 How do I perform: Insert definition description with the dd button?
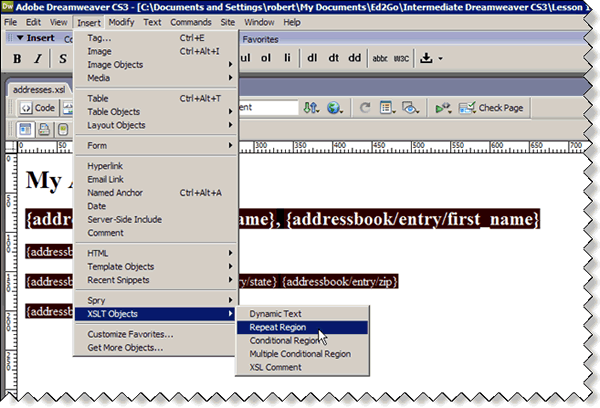(x=355, y=58)
